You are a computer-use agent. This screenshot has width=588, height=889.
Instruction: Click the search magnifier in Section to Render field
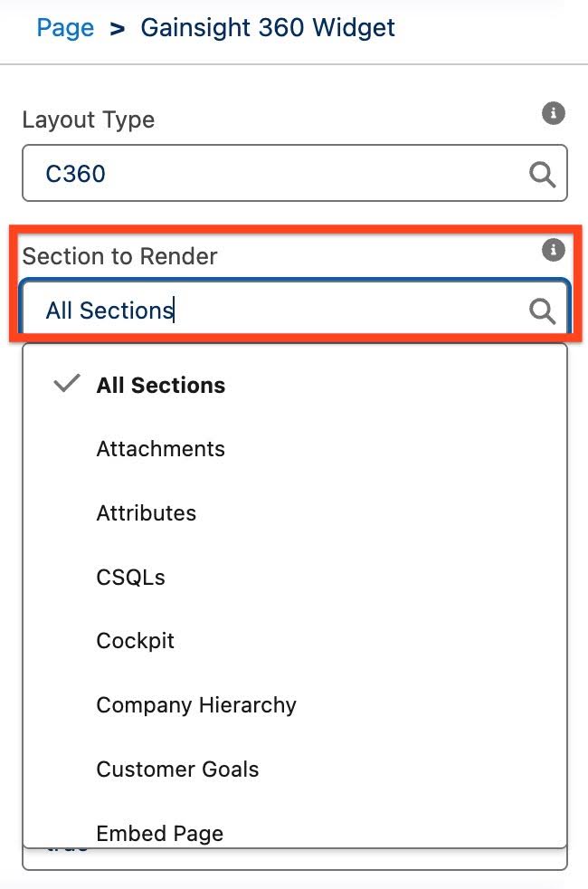[541, 311]
